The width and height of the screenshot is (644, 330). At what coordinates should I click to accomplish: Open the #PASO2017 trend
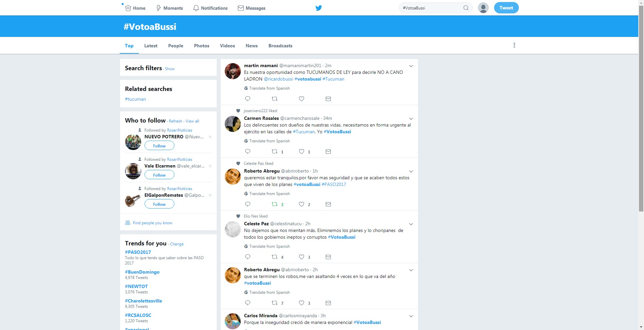[x=138, y=252]
